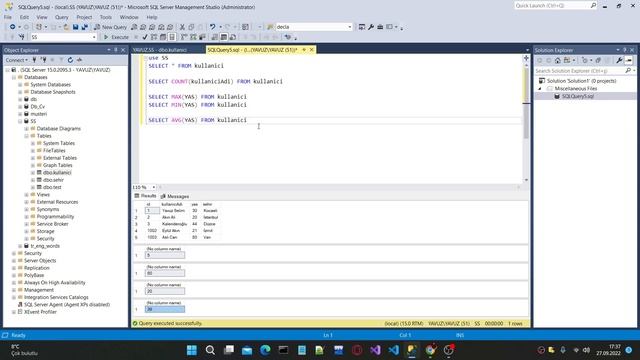Viewport: 640px width, 360px height.
Task: Collapse the Databases node
Action: pyautogui.click(x=14, y=77)
